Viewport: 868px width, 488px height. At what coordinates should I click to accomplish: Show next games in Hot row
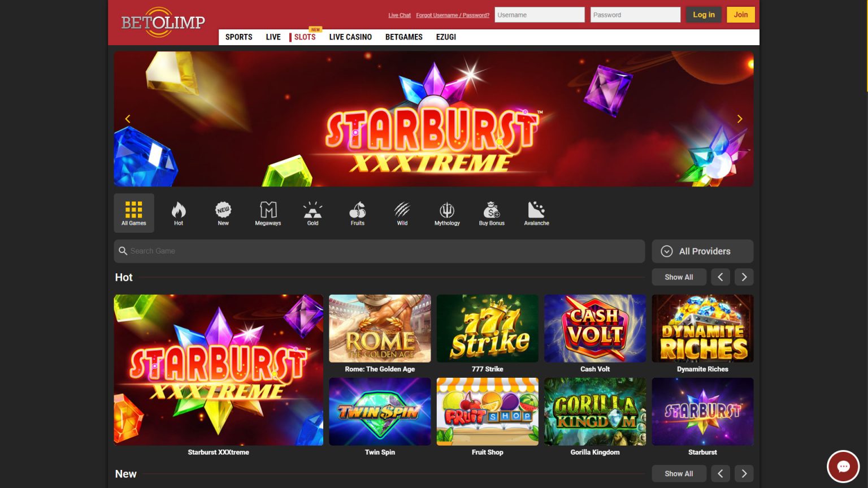pyautogui.click(x=744, y=277)
